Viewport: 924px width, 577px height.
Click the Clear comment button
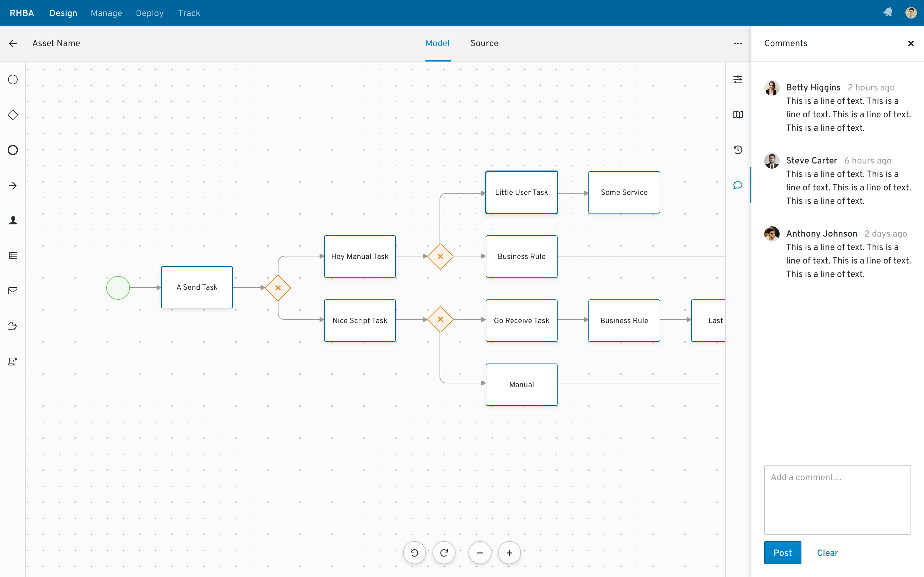coord(827,552)
